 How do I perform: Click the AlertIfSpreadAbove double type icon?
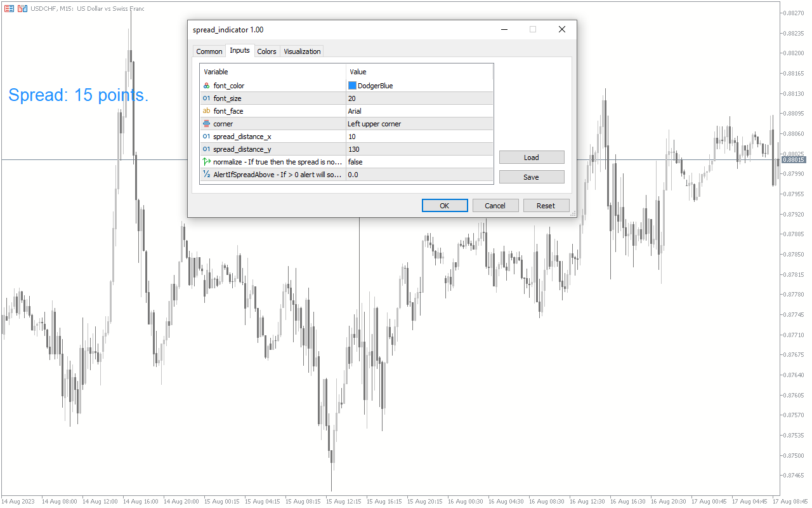tap(206, 175)
